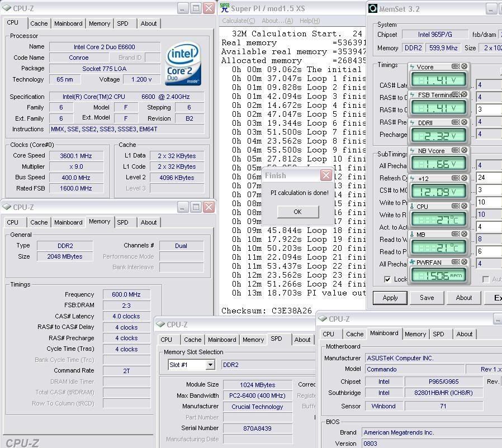Click the Super PI title bar icon

[225, 8]
